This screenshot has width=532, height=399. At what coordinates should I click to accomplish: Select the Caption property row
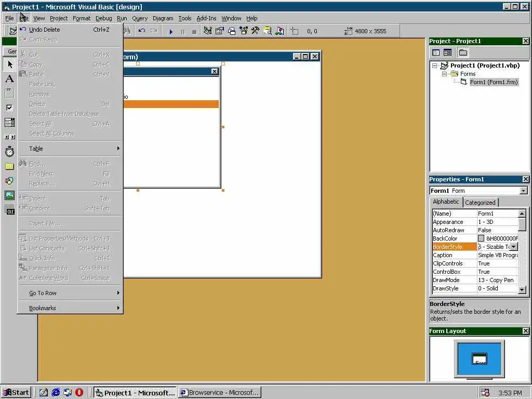pyautogui.click(x=475, y=255)
